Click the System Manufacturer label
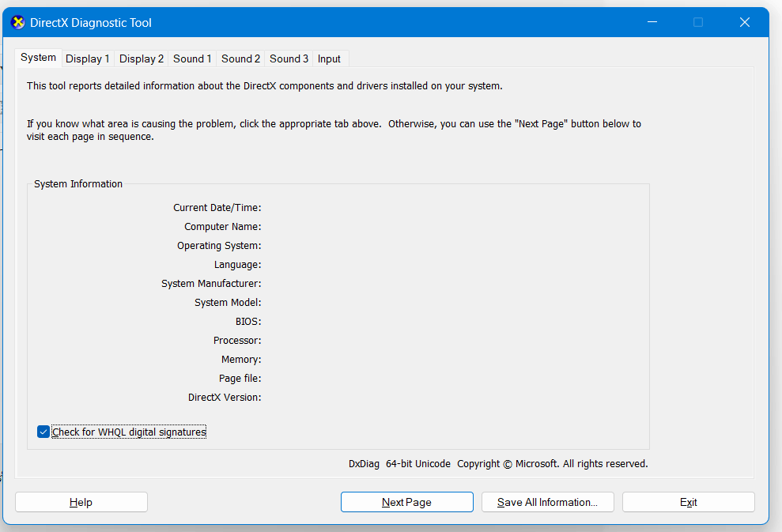This screenshot has height=532, width=782. click(211, 283)
